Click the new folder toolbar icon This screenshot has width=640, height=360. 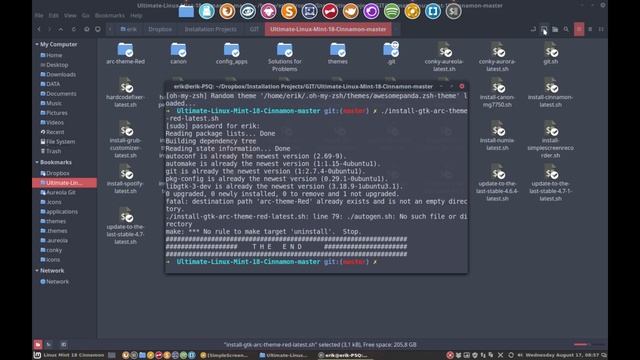point(555,29)
